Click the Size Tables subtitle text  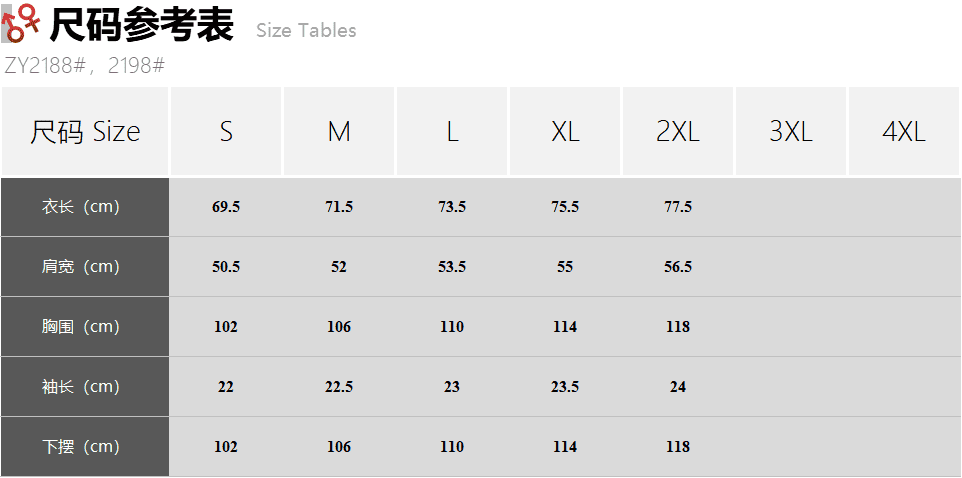click(306, 31)
